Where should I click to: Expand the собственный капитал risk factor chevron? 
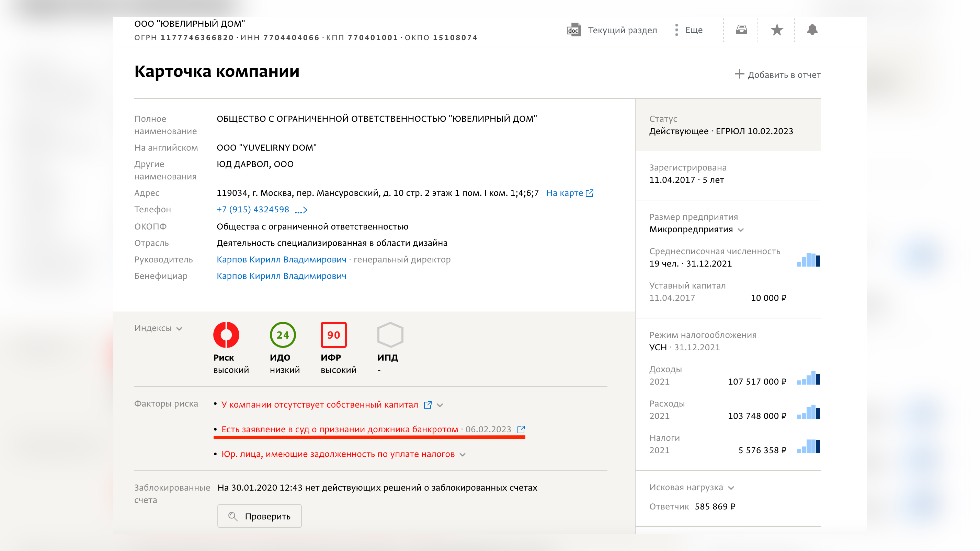pos(440,406)
